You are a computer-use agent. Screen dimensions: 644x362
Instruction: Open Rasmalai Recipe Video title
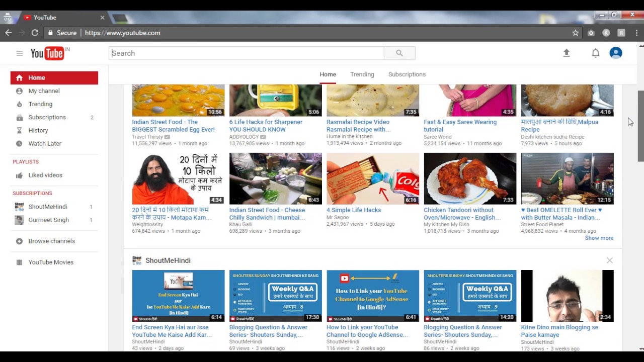[x=358, y=126]
